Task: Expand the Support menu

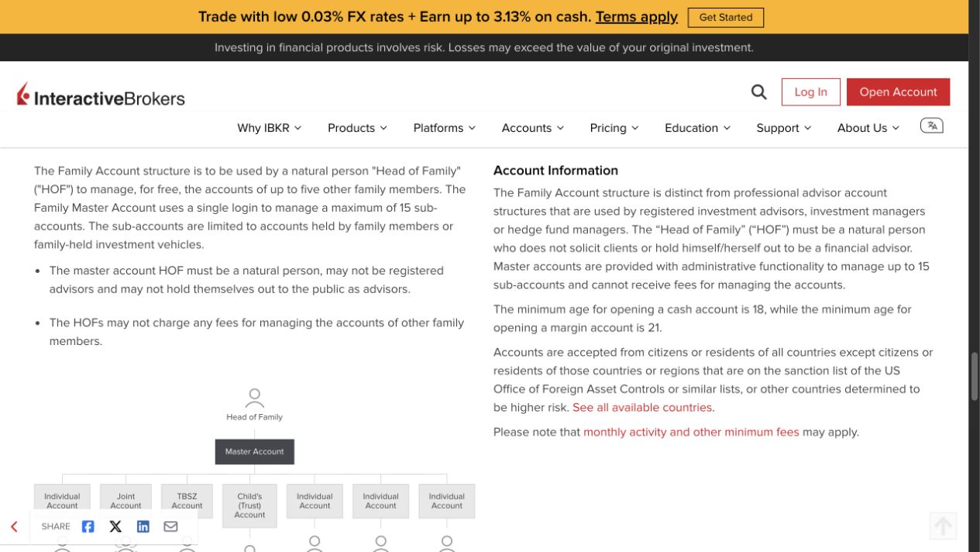Action: pos(784,128)
